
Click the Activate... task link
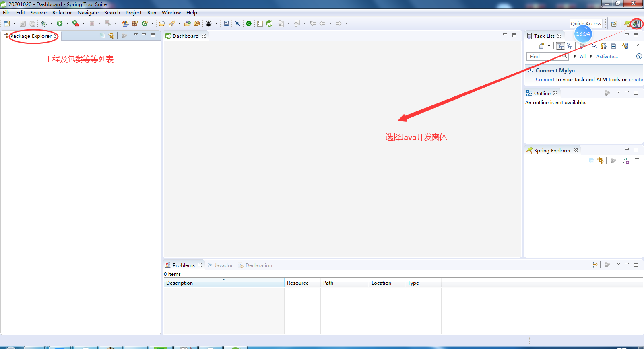click(x=607, y=57)
